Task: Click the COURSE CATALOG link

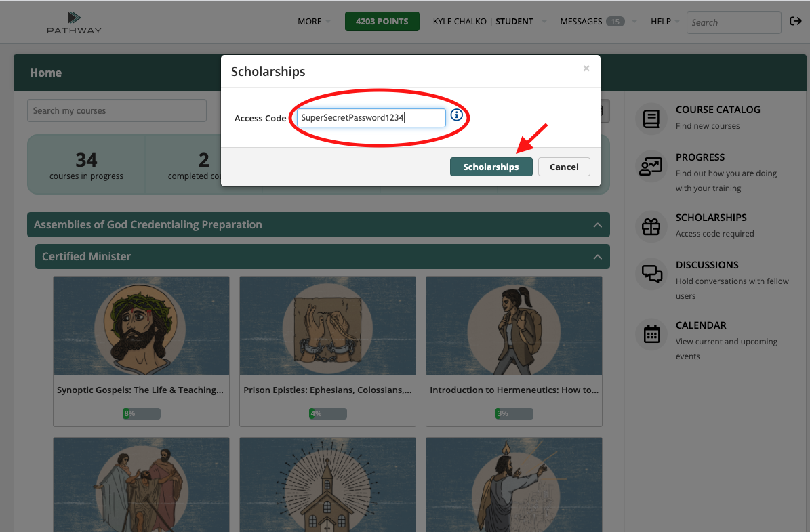Action: tap(718, 110)
